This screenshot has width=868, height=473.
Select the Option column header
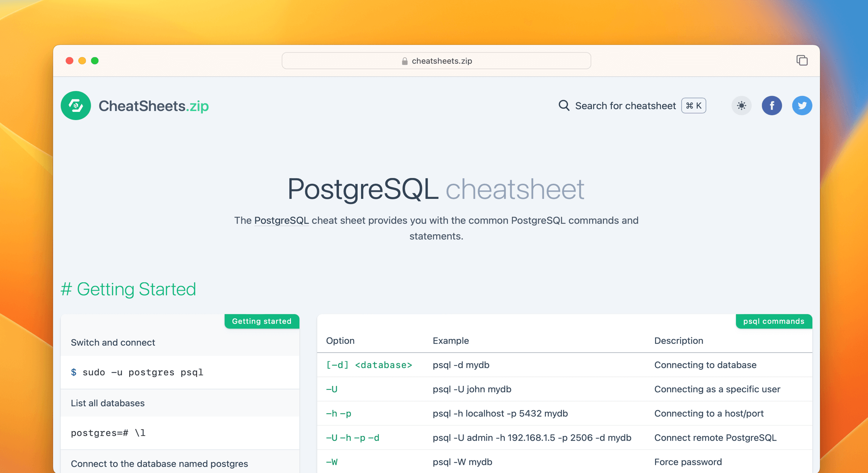pyautogui.click(x=340, y=341)
